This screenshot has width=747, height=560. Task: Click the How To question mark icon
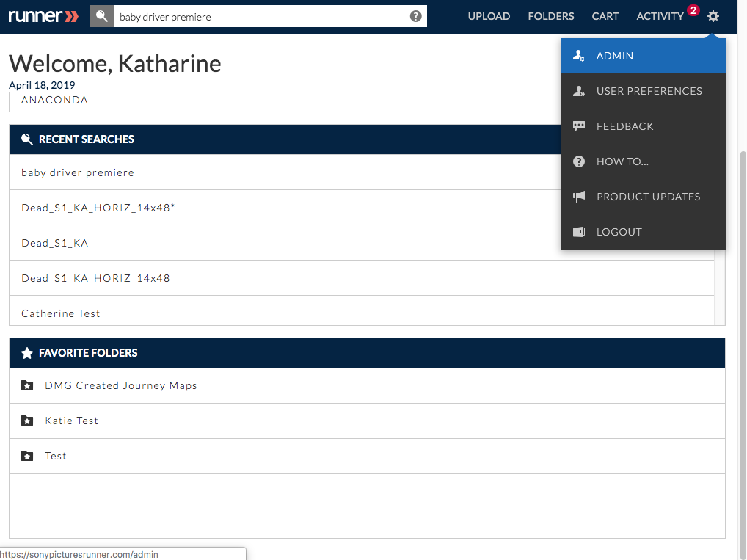click(x=579, y=161)
